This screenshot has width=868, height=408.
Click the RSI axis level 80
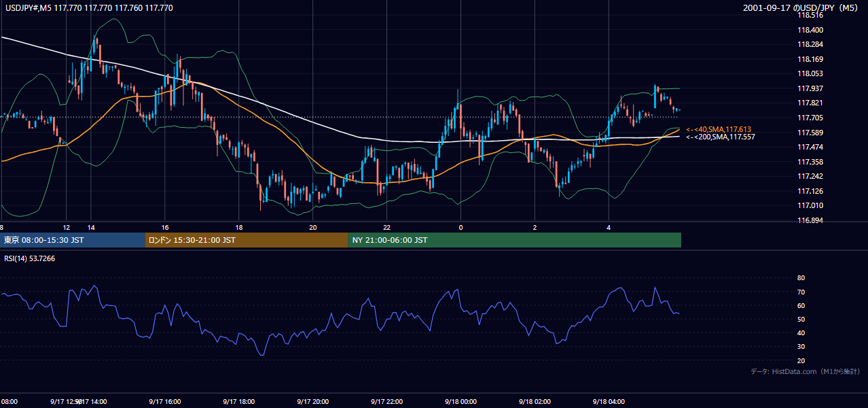[x=801, y=278]
